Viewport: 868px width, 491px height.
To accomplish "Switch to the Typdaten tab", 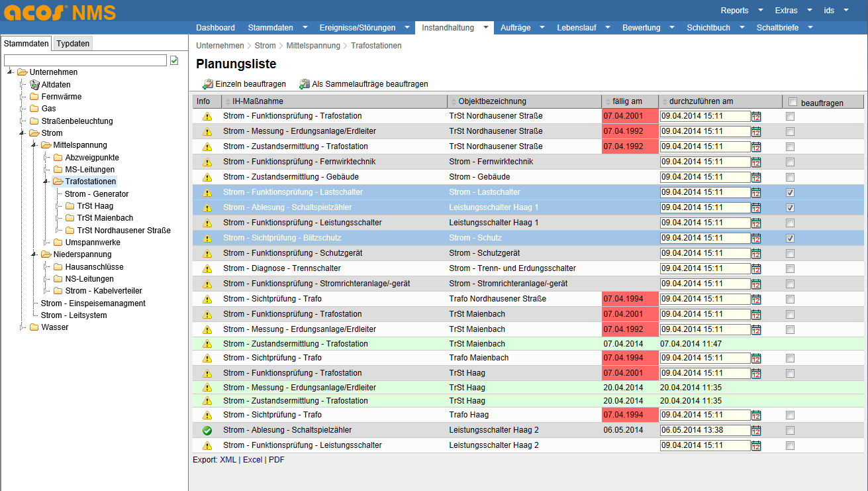I will 73,44.
